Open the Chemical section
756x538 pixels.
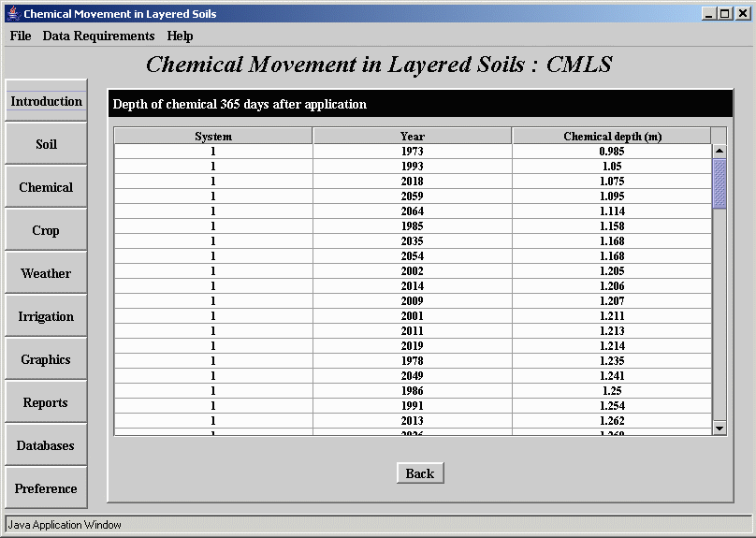[46, 187]
